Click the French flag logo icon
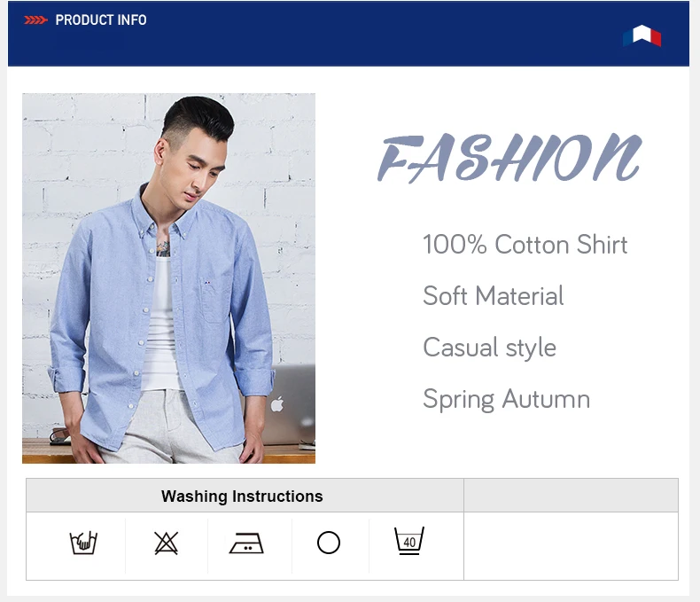This screenshot has height=602, width=700. pos(642,35)
